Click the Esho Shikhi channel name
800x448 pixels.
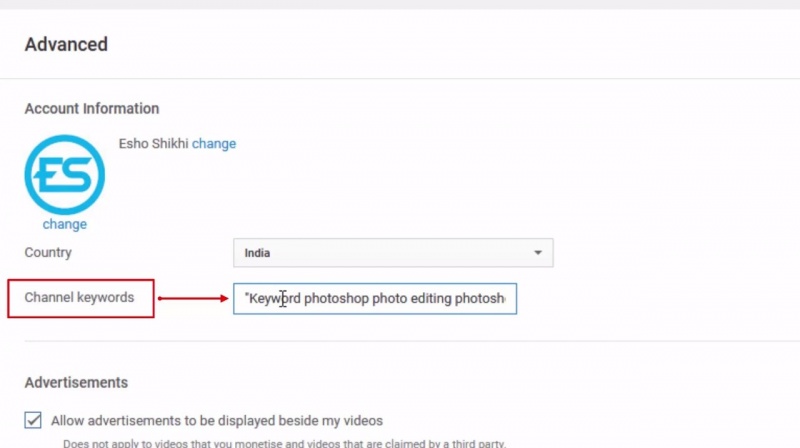click(x=153, y=143)
